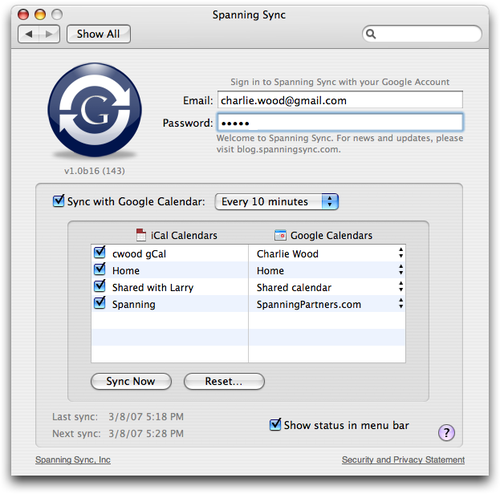Open the Charlie Wood calendar popup
The height and width of the screenshot is (494, 500).
(x=401, y=253)
